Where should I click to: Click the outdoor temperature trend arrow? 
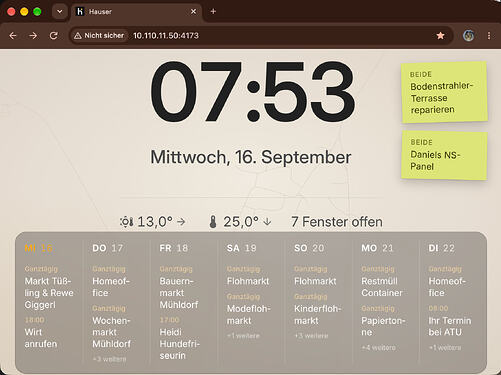coord(181,222)
